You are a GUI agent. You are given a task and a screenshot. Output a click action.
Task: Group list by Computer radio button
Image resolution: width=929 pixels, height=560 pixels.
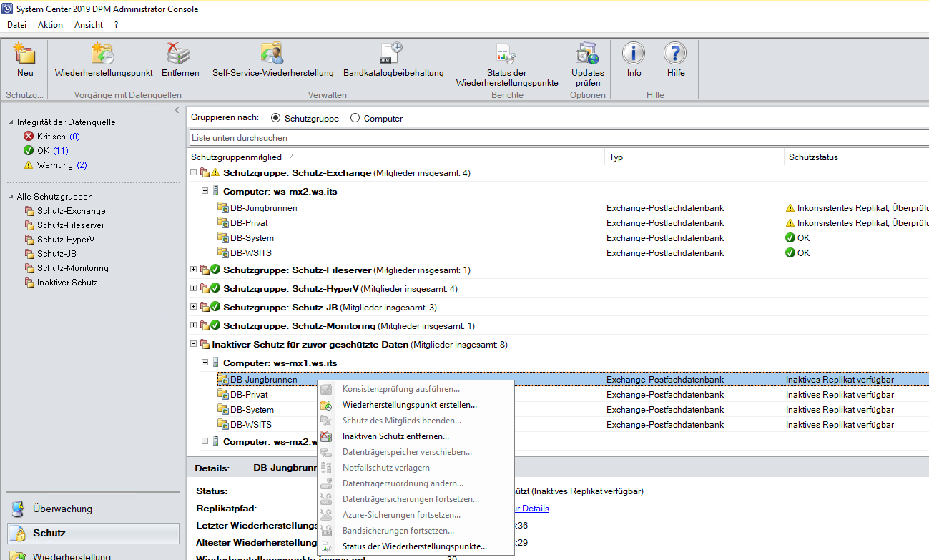click(355, 118)
